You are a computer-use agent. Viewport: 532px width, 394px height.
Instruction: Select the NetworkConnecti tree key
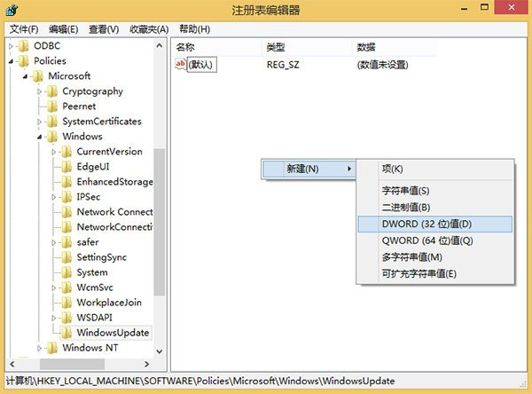click(x=114, y=227)
